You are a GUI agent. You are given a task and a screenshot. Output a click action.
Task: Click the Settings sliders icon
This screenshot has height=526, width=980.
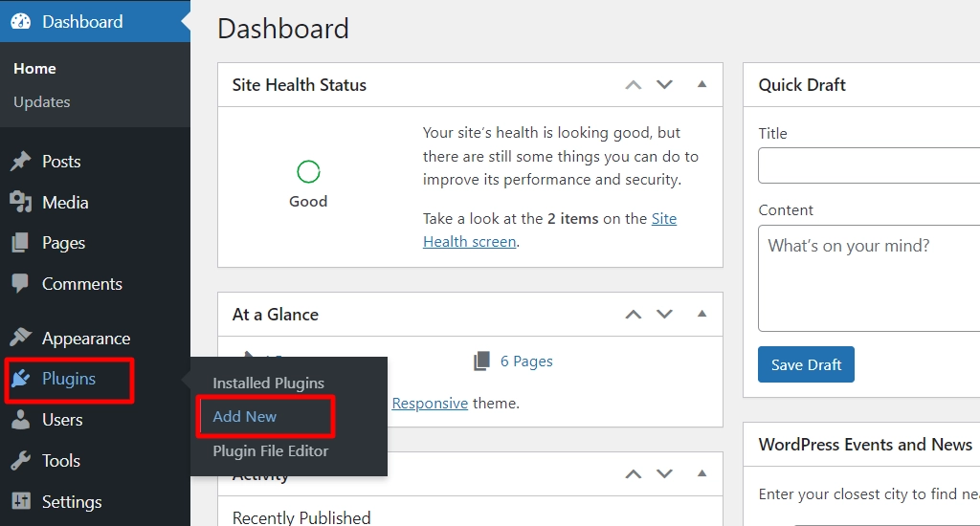click(21, 501)
